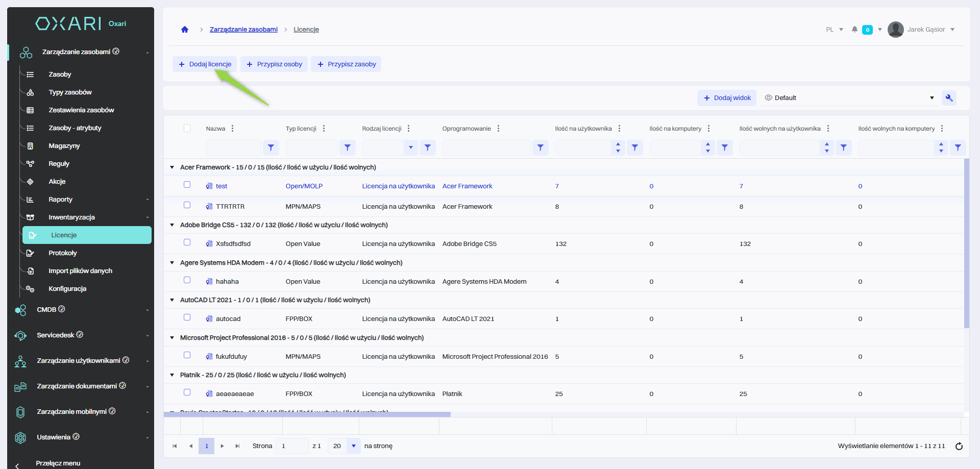Click the wrench view settings icon
The width and height of the screenshot is (980, 469).
[x=949, y=98]
